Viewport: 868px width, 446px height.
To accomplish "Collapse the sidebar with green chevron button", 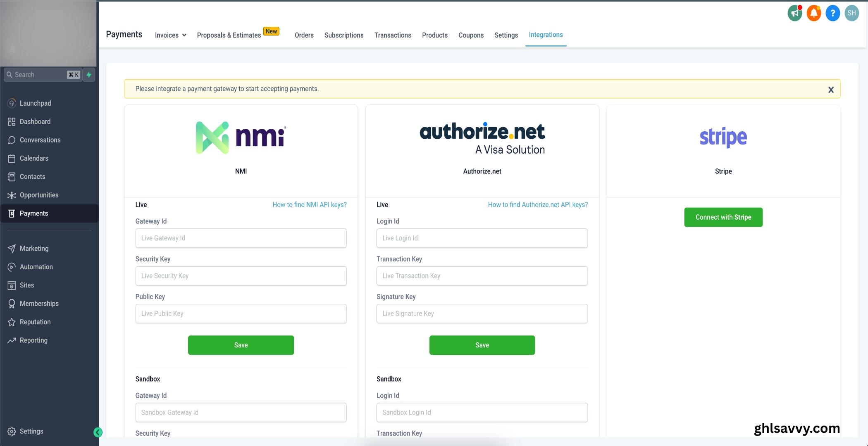I will pos(98,432).
